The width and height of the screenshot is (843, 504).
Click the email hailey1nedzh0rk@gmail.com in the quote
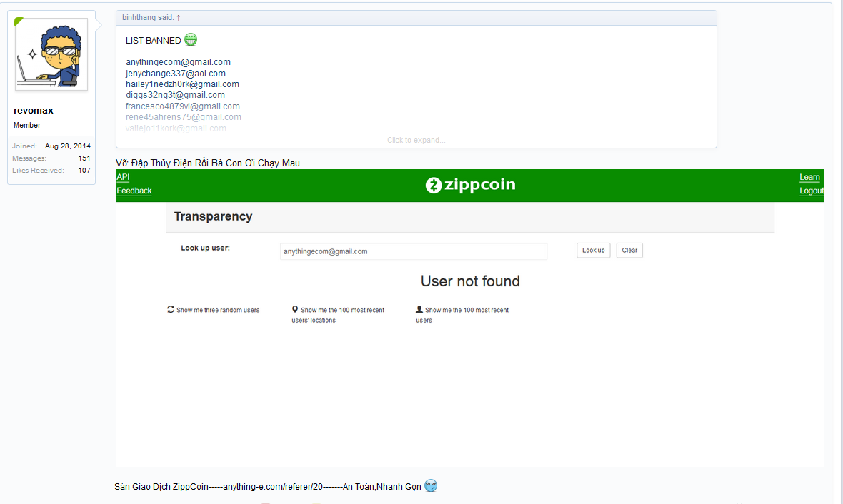pyautogui.click(x=182, y=84)
